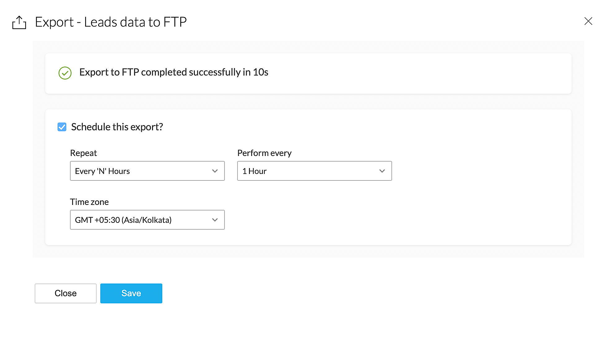Click the green success checkmark icon
This screenshot has height=364, width=602.
click(x=65, y=73)
